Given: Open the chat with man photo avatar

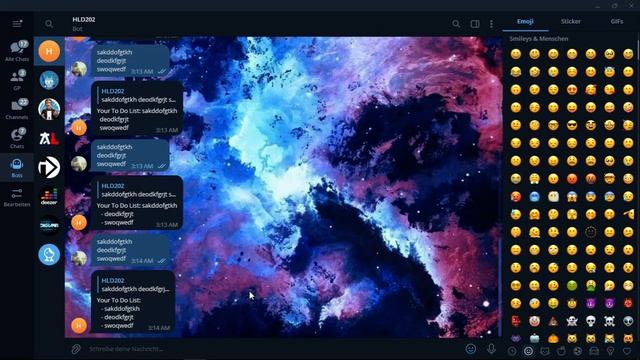Looking at the screenshot, I should [x=49, y=109].
